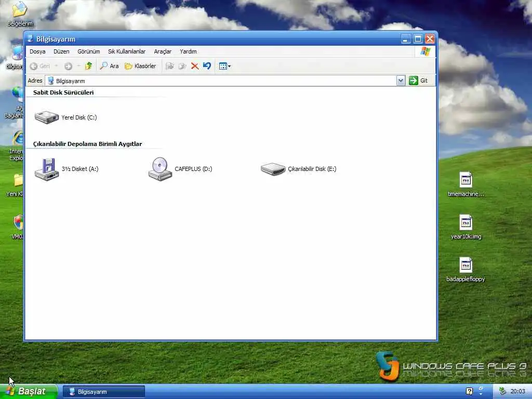Open the forward history dropdown arrow
The width and height of the screenshot is (532, 399).
click(78, 66)
